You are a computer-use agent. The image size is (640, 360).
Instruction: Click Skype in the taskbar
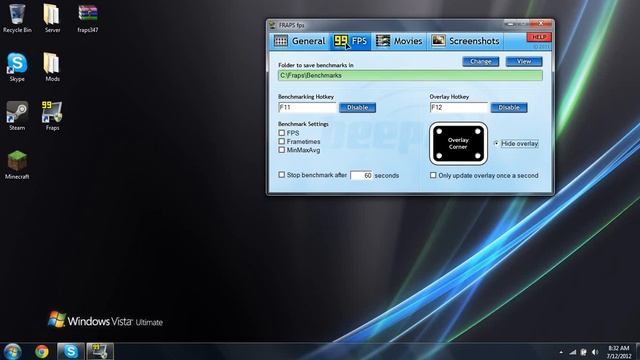coord(71,351)
